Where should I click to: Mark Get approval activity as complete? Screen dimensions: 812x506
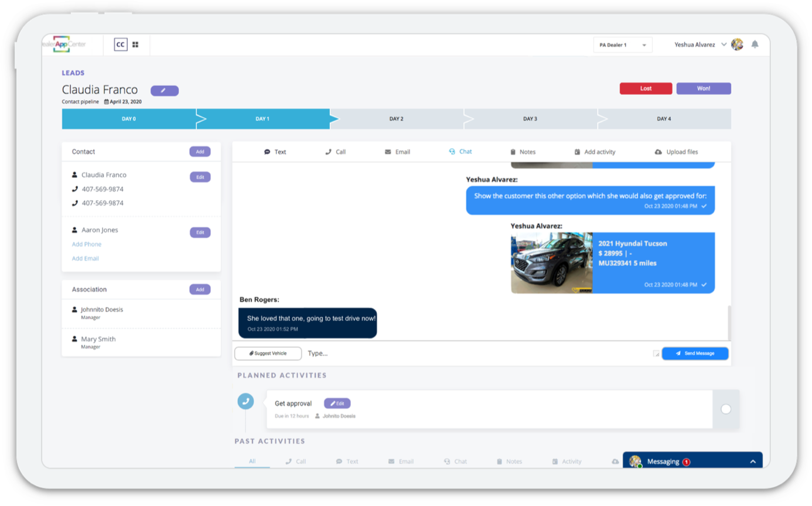point(725,409)
